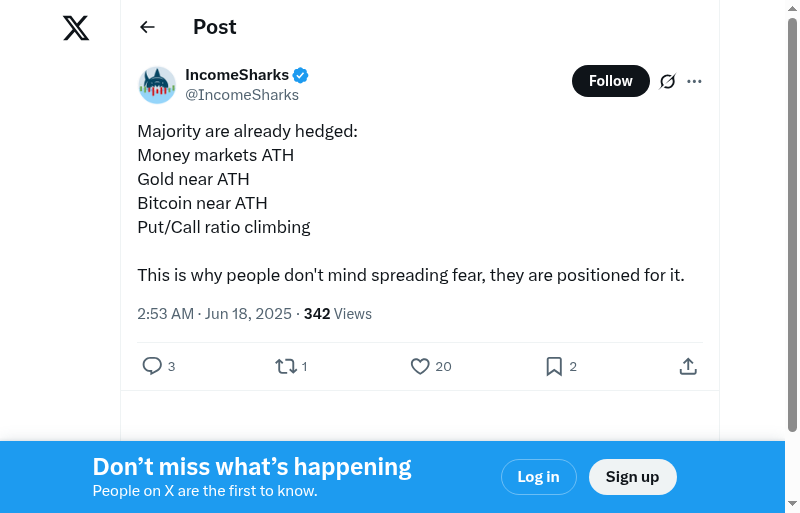Click the page scrollbar down arrow
The height and width of the screenshot is (513, 800).
[x=792, y=503]
